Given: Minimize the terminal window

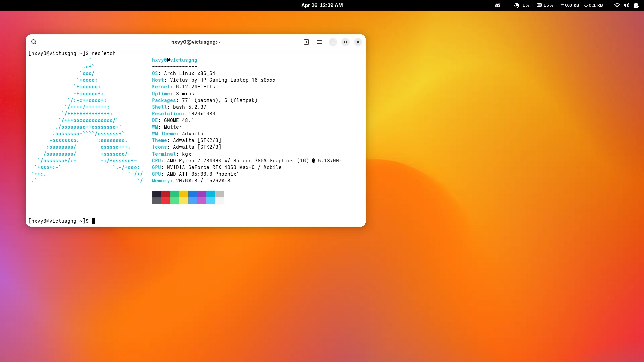Looking at the screenshot, I should (x=333, y=42).
